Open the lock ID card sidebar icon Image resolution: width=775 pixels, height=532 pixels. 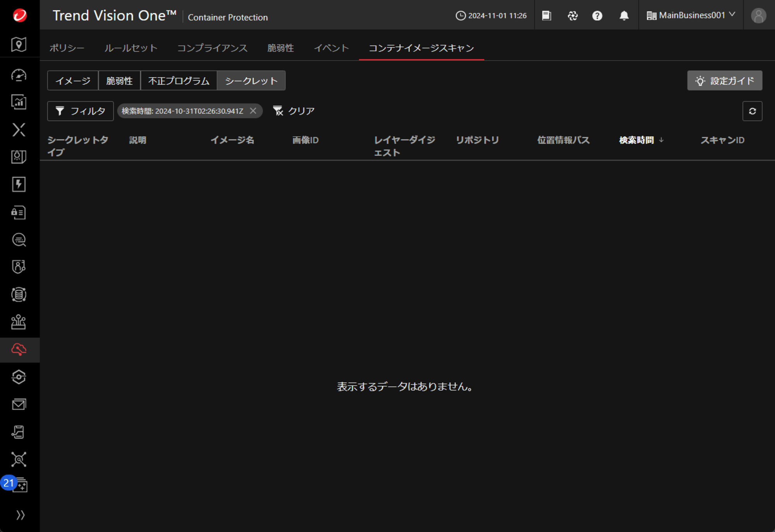coord(19,212)
